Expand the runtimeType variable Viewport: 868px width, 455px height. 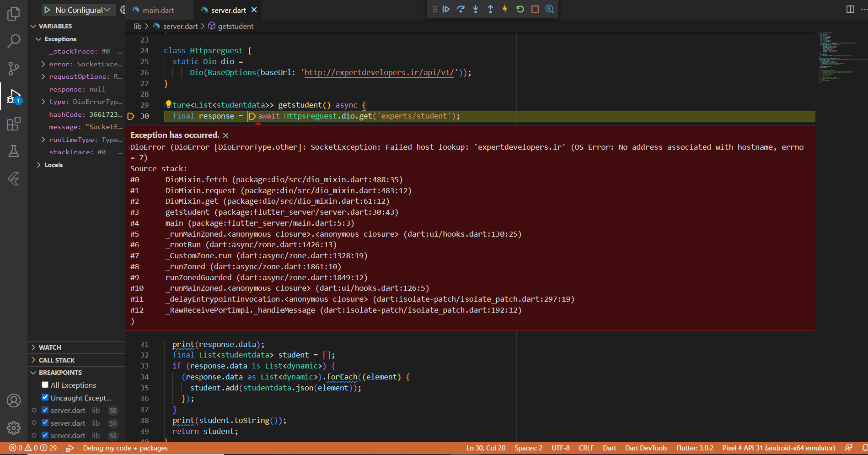point(43,140)
